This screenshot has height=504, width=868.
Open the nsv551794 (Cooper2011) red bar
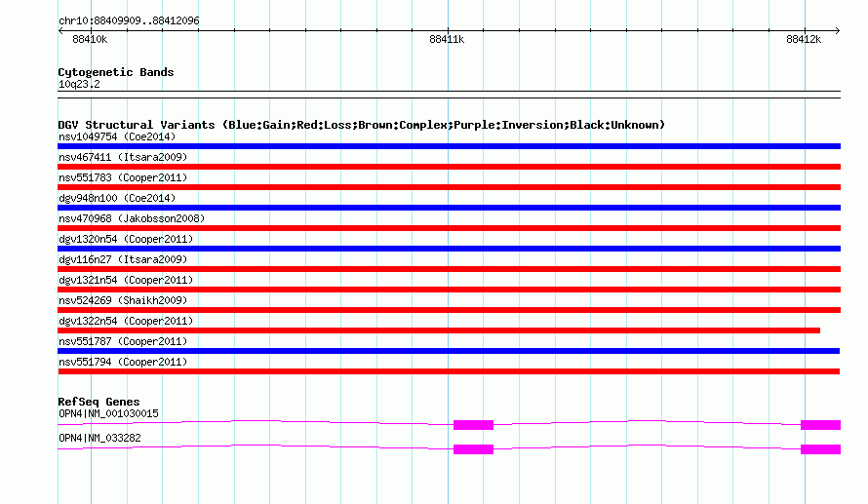[x=449, y=371]
